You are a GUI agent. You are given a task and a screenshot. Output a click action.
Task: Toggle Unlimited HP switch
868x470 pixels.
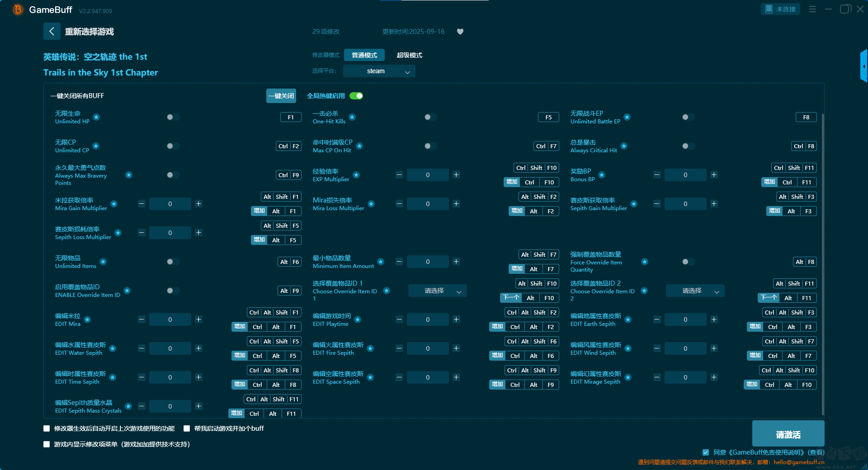[x=173, y=117]
